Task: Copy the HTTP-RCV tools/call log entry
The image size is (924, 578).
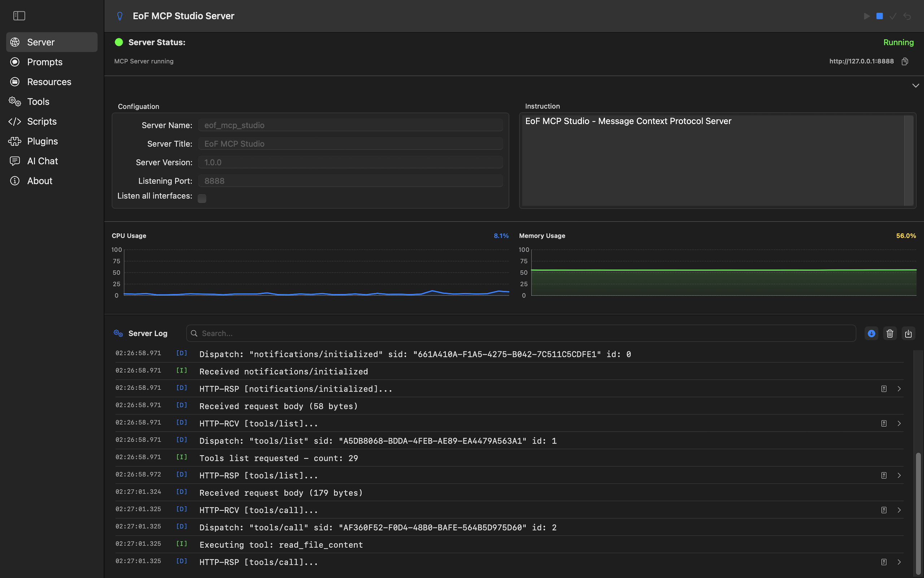Action: tap(884, 510)
